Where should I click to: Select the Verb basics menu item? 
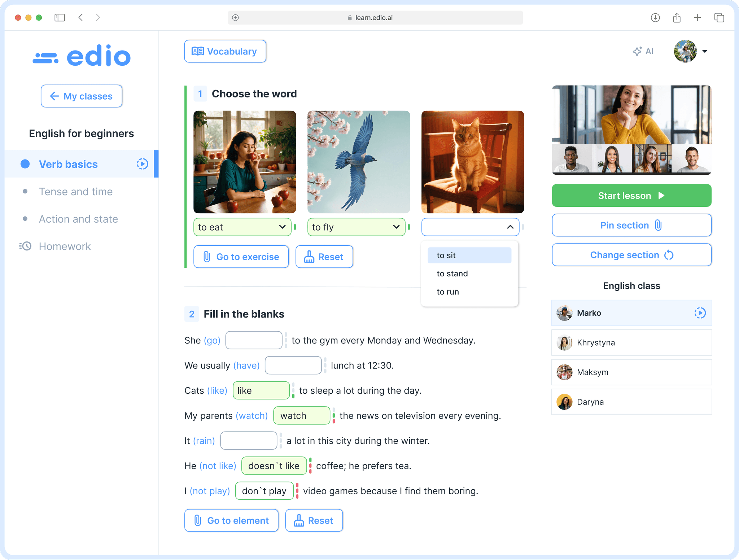68,164
